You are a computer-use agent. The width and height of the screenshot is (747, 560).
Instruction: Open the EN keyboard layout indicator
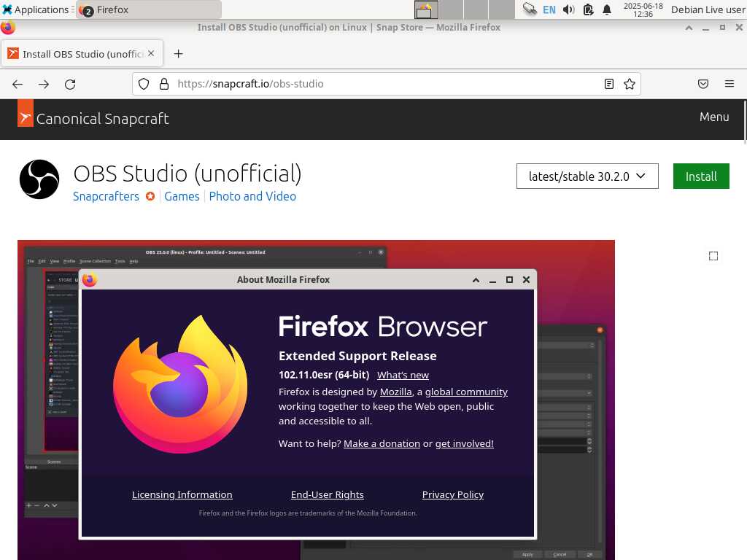click(x=549, y=9)
